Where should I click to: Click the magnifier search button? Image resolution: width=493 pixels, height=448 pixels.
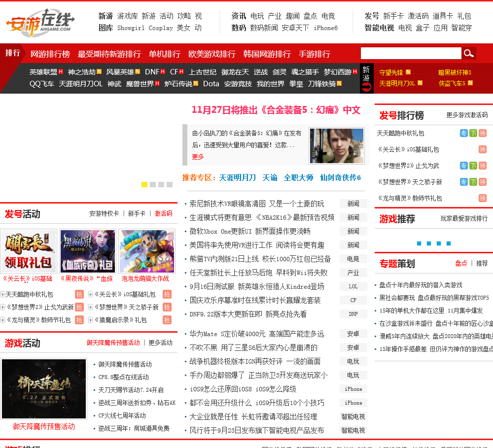coord(468,53)
